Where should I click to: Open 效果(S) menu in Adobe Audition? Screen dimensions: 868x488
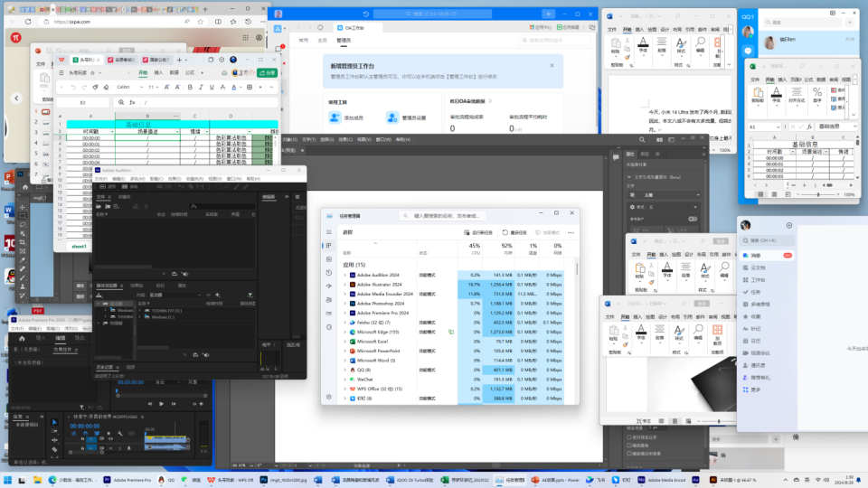click(x=175, y=179)
